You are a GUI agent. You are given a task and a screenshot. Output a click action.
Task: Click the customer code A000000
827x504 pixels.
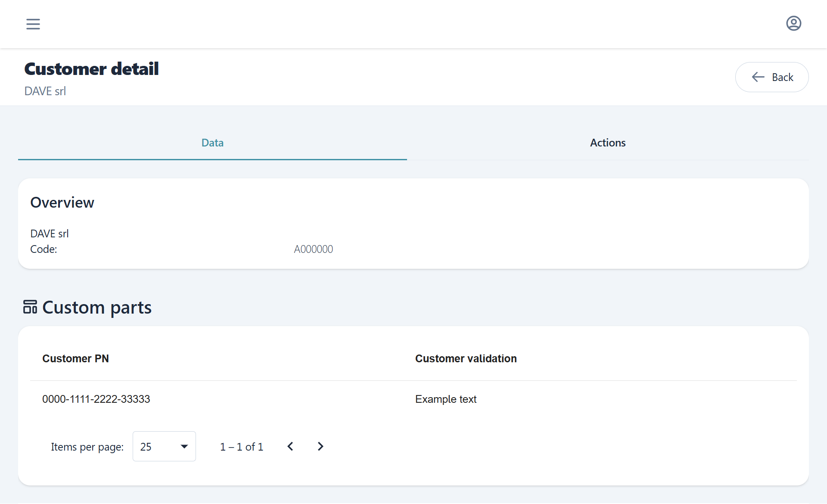(x=313, y=249)
